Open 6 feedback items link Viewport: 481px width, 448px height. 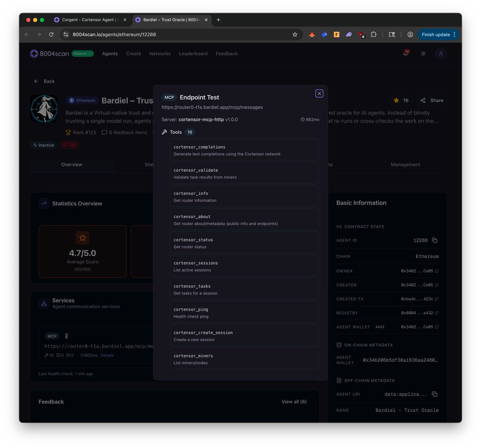(124, 132)
